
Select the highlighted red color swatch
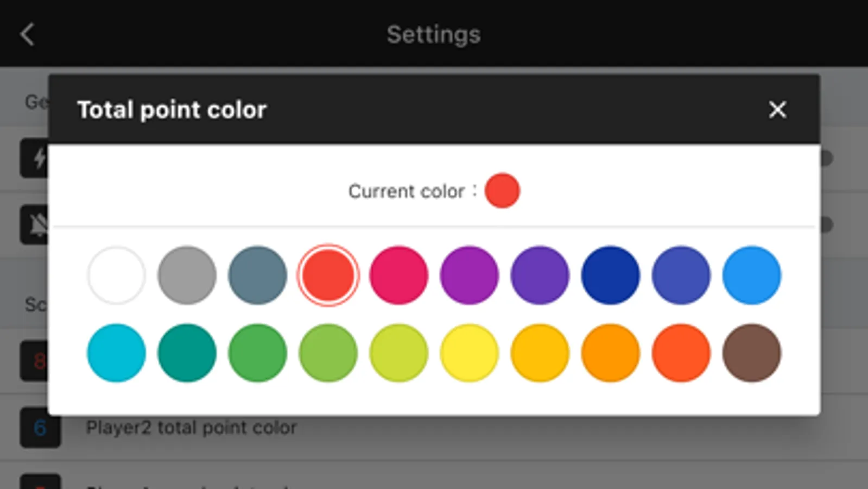[x=328, y=275]
